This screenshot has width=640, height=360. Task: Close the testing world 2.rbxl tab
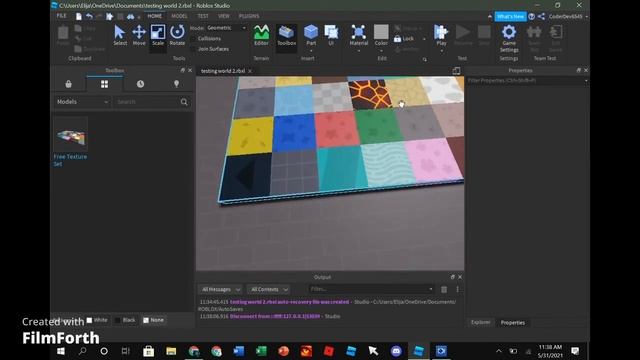[x=250, y=71]
